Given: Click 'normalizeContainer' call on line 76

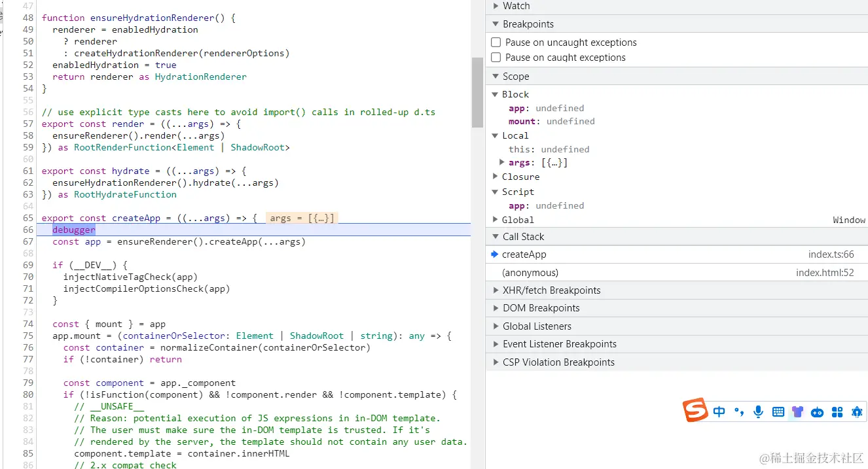Looking at the screenshot, I should tap(209, 347).
